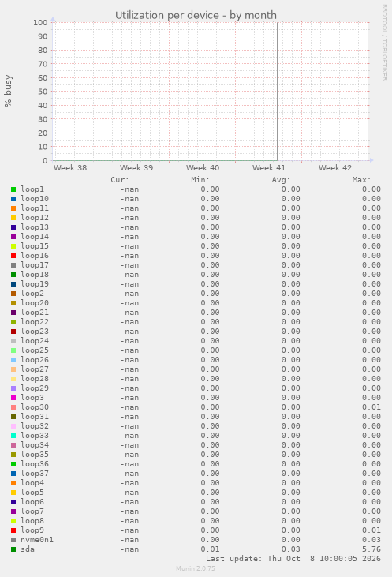
Task: Click the 'Max:' column header
Action: [x=362, y=180]
